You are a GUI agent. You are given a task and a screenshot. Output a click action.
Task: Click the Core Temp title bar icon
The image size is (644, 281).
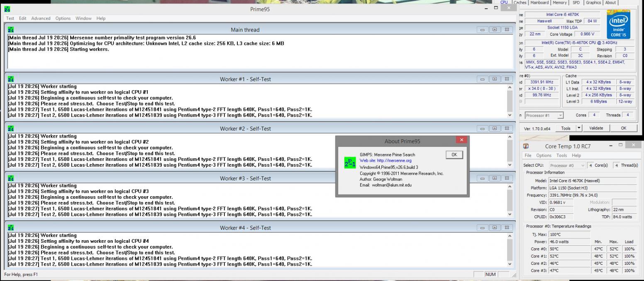pos(527,146)
